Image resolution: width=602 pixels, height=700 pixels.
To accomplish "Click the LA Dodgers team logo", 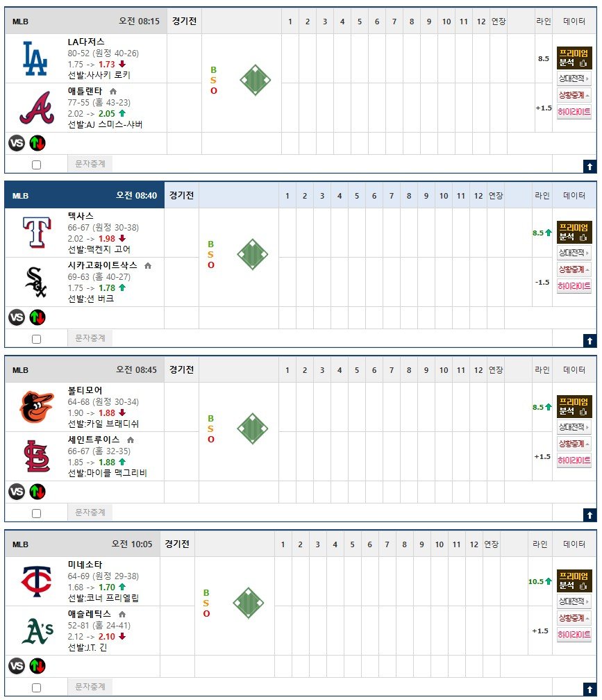I will [35, 58].
